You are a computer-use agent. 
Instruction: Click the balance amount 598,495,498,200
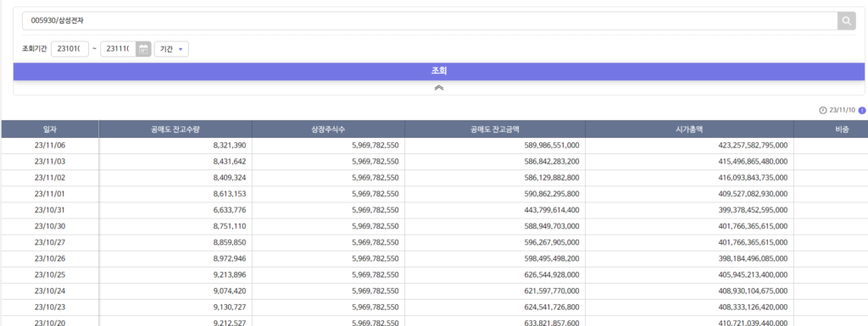coord(551,258)
